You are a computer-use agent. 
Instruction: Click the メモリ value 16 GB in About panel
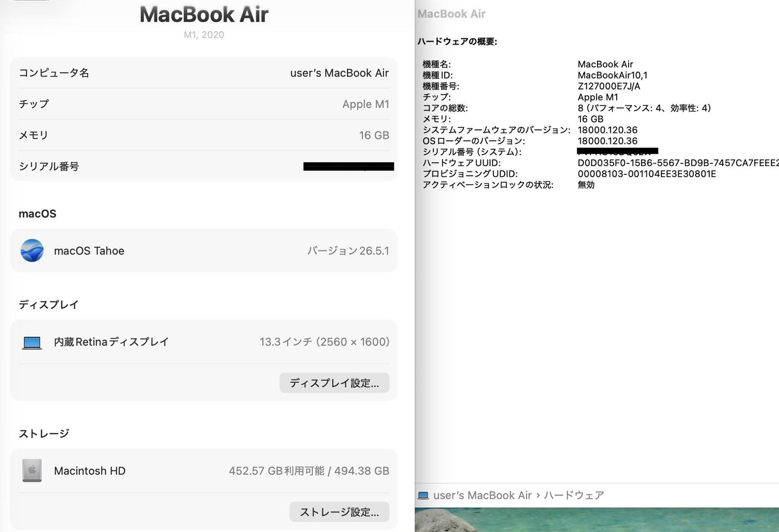pos(374,135)
